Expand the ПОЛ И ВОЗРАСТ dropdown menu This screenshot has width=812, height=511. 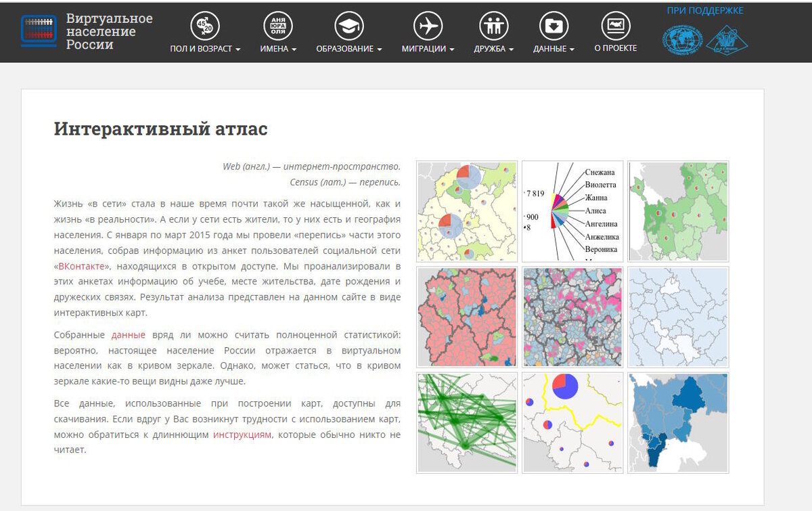(x=206, y=49)
